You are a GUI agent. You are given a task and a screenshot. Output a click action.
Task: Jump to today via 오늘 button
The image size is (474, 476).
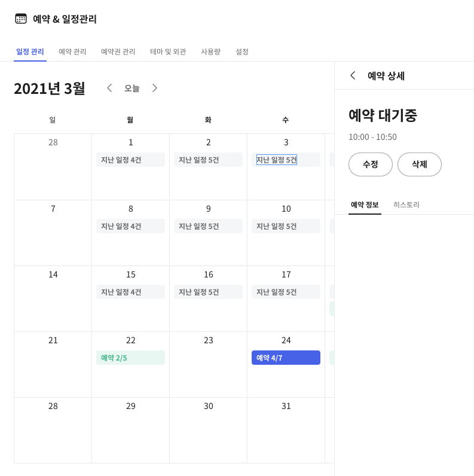(x=132, y=88)
